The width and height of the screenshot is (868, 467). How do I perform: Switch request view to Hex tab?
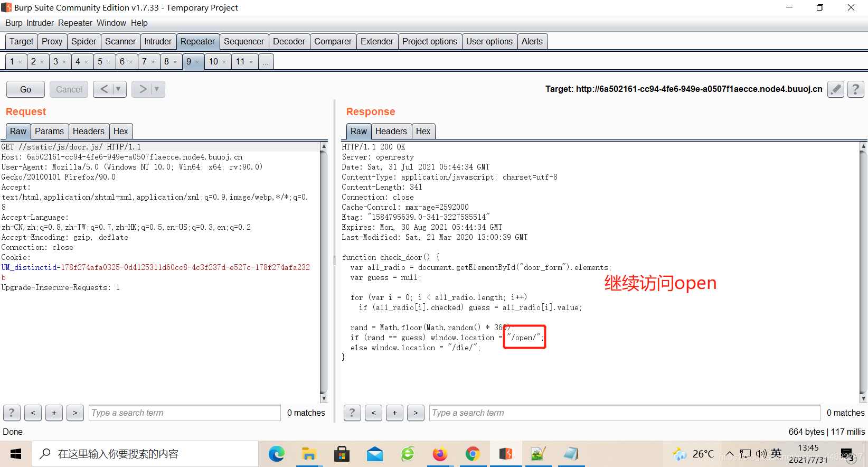tap(120, 131)
